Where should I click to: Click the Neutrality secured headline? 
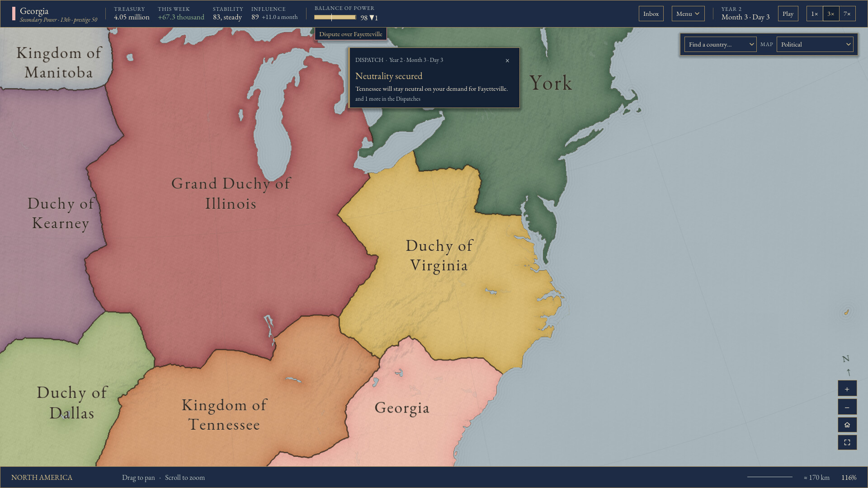pyautogui.click(x=389, y=76)
